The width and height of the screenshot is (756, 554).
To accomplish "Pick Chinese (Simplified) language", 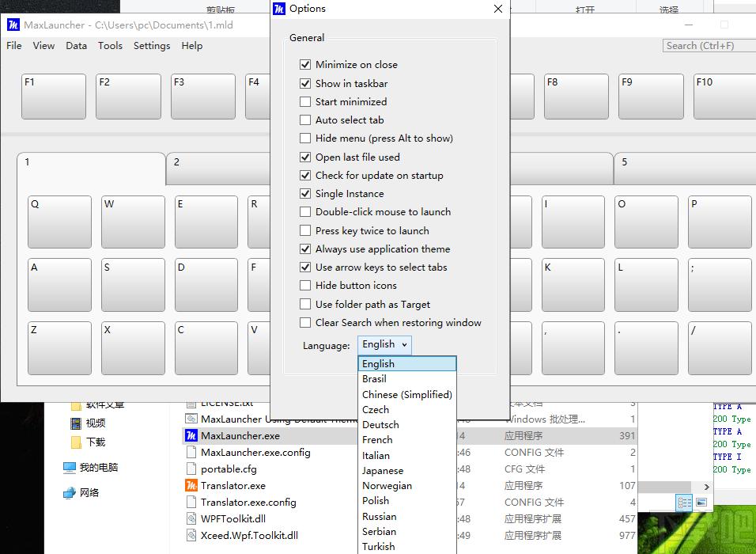I will [x=407, y=394].
